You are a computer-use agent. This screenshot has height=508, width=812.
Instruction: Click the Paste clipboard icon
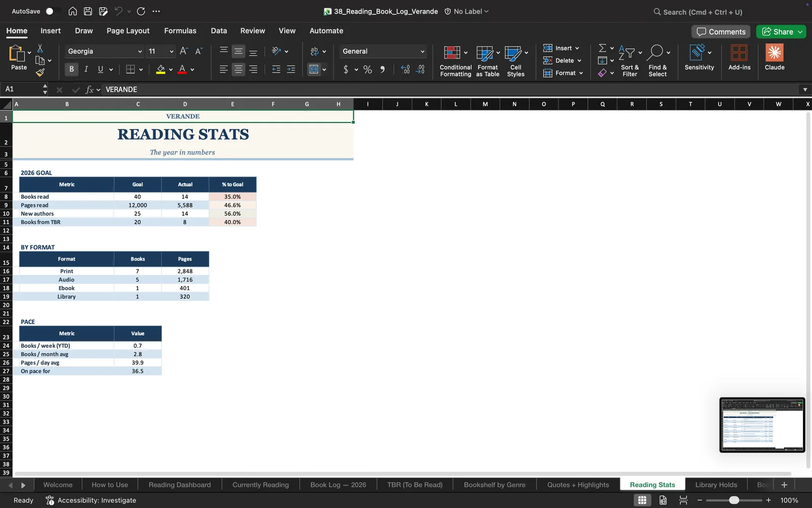[x=17, y=53]
